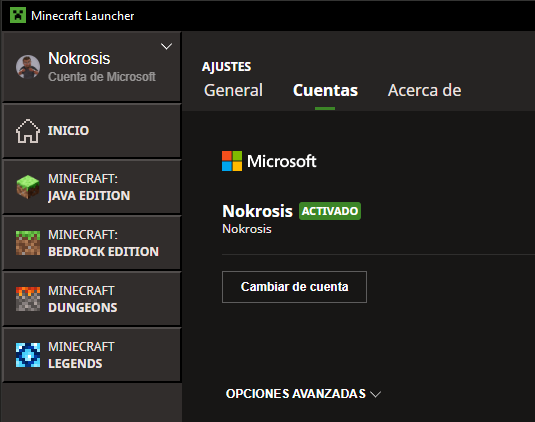Switch to the General tab
Screen dimensions: 535x422
tap(233, 90)
